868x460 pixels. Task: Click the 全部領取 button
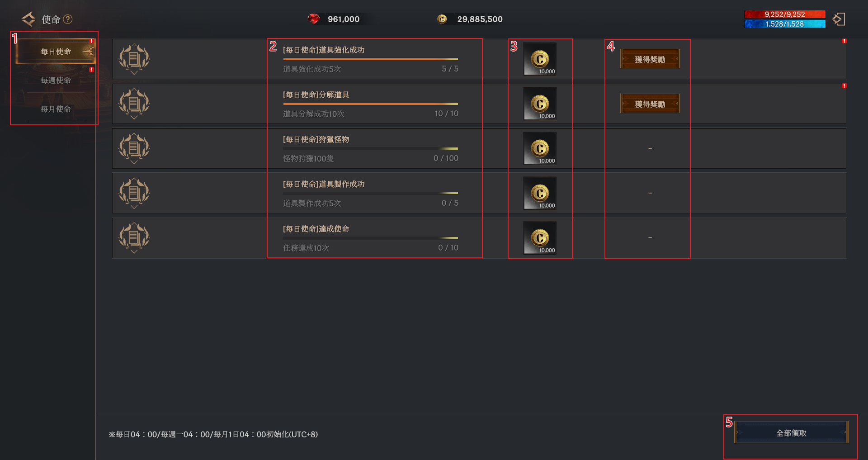coord(791,433)
